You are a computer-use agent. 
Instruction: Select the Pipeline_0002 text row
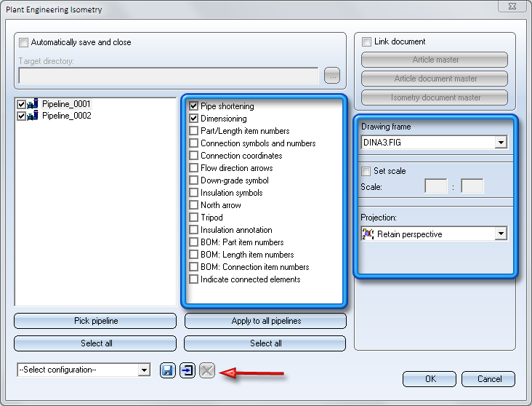point(67,116)
